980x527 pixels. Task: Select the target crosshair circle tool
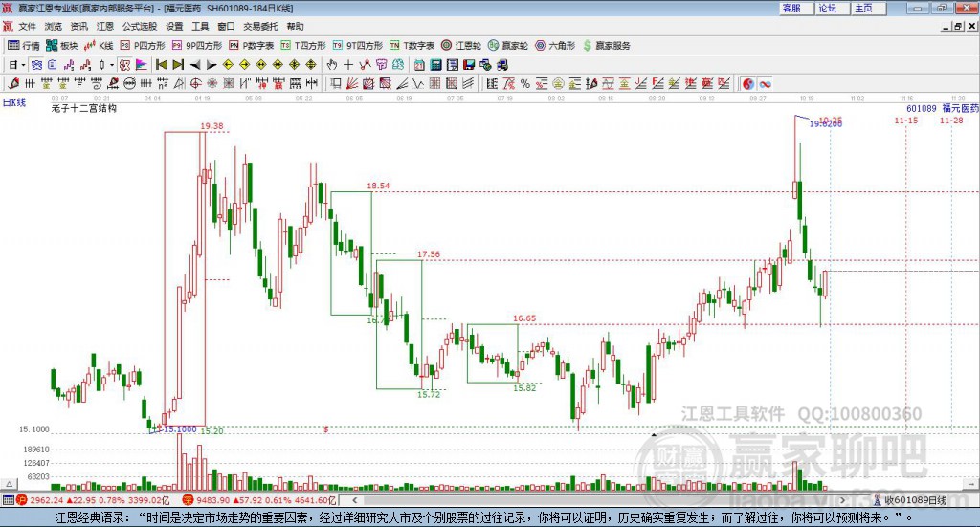pos(195,83)
